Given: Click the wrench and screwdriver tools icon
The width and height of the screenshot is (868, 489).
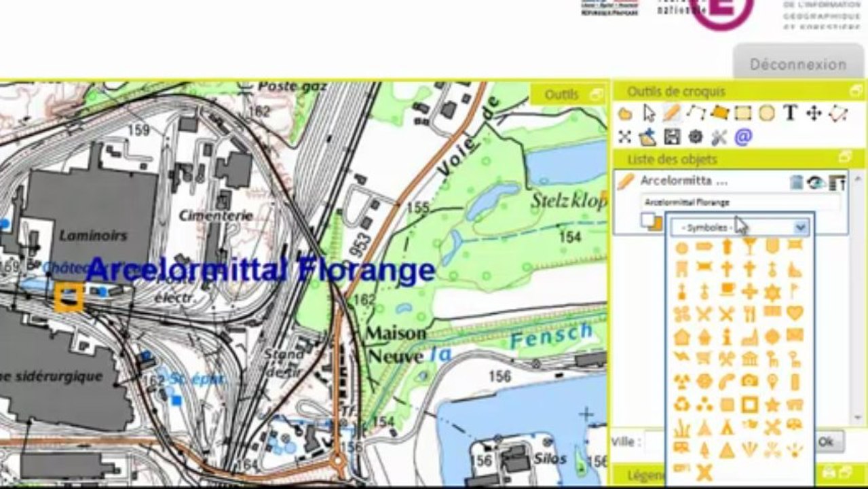Looking at the screenshot, I should pos(719,137).
